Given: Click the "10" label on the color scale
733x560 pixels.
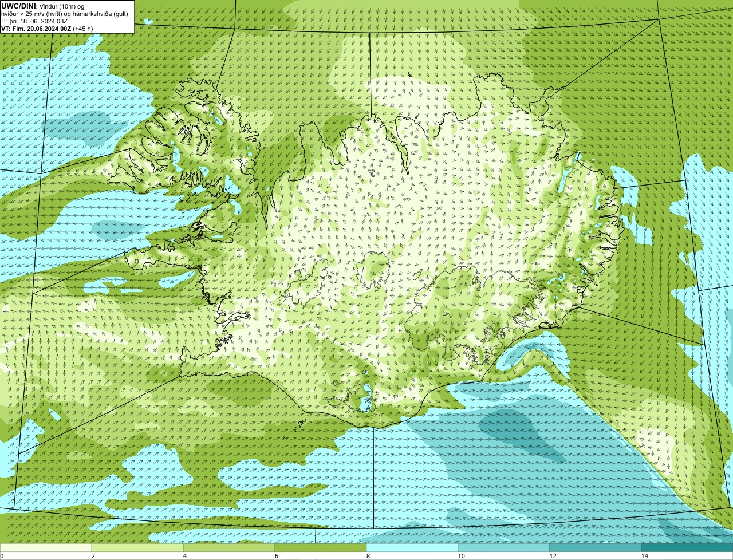Looking at the screenshot, I should click(461, 556).
